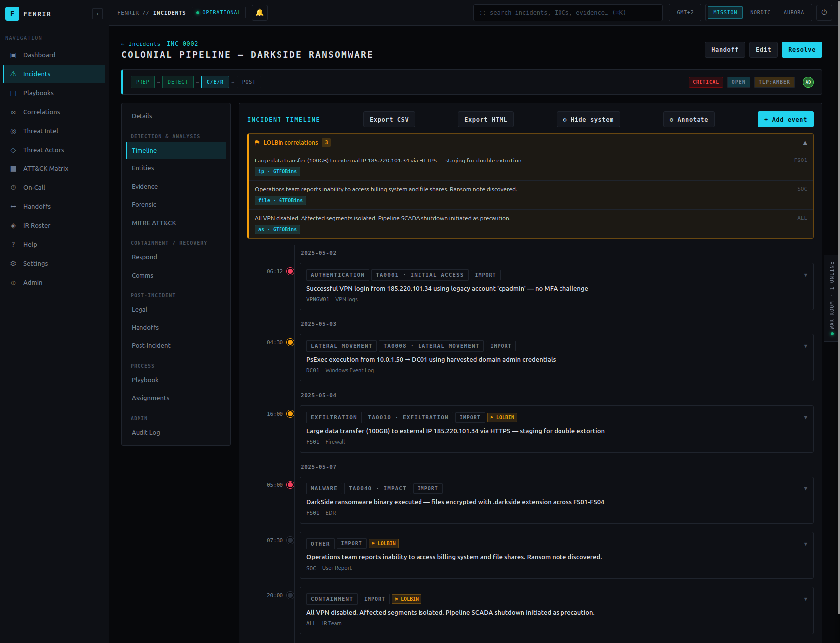Image resolution: width=840 pixels, height=643 pixels.
Task: Go back via the Incidents breadcrumb link
Action: [x=141, y=44]
